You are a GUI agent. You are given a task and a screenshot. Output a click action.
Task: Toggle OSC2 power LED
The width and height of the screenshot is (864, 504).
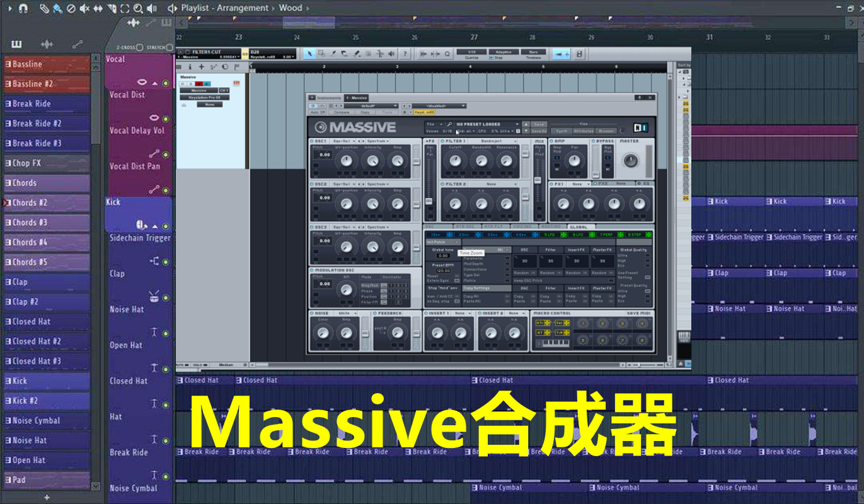(x=311, y=184)
